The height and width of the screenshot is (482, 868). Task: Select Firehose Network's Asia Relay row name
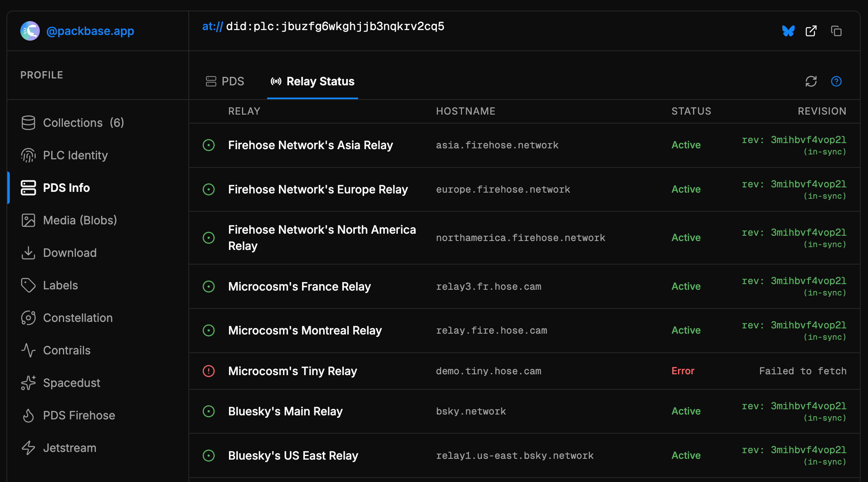click(311, 145)
